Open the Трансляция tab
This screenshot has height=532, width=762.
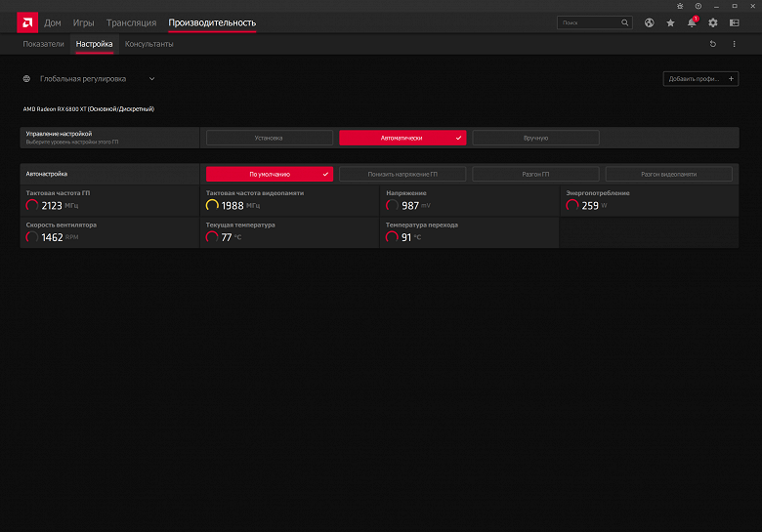pyautogui.click(x=131, y=22)
